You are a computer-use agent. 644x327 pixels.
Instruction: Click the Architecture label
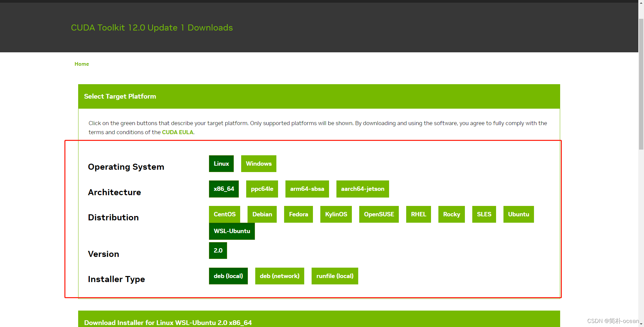tap(114, 192)
